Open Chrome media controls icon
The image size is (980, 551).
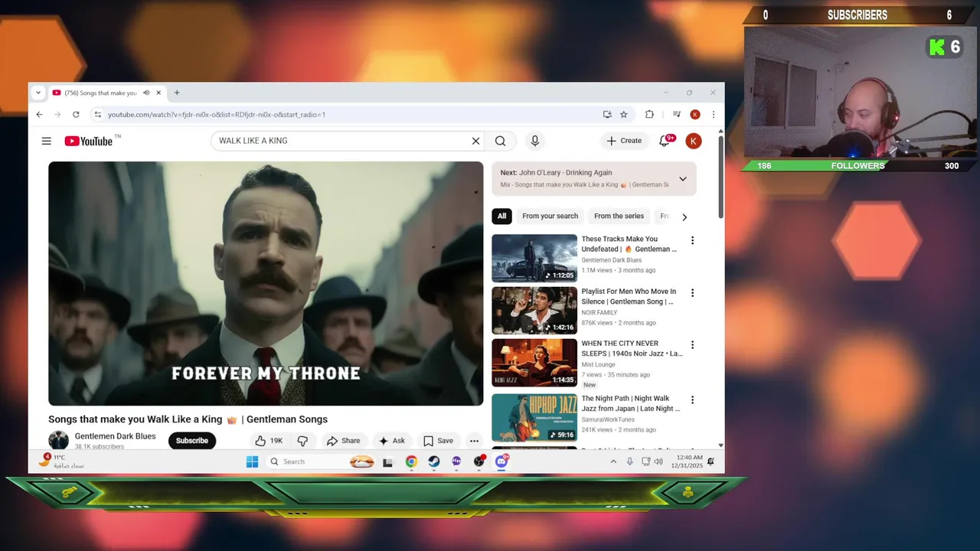(676, 115)
